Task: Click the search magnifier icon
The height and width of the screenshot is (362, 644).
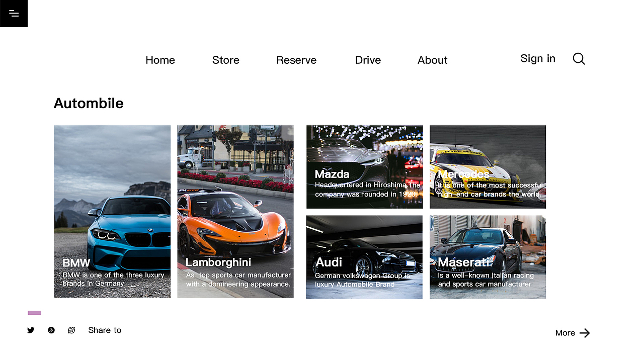Action: pyautogui.click(x=579, y=59)
